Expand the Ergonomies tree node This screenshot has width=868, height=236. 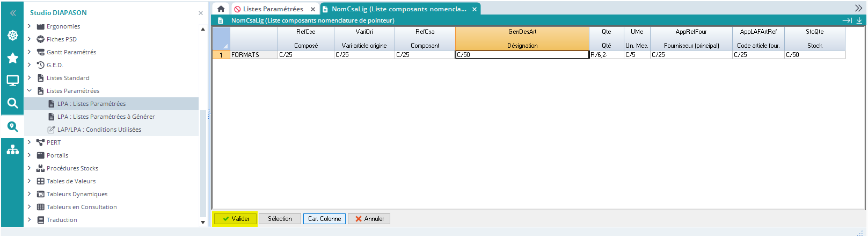[30, 26]
